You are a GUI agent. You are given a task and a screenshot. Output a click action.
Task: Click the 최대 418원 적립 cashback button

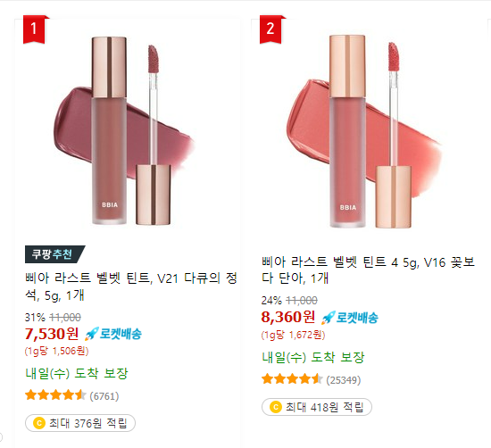coord(317,407)
